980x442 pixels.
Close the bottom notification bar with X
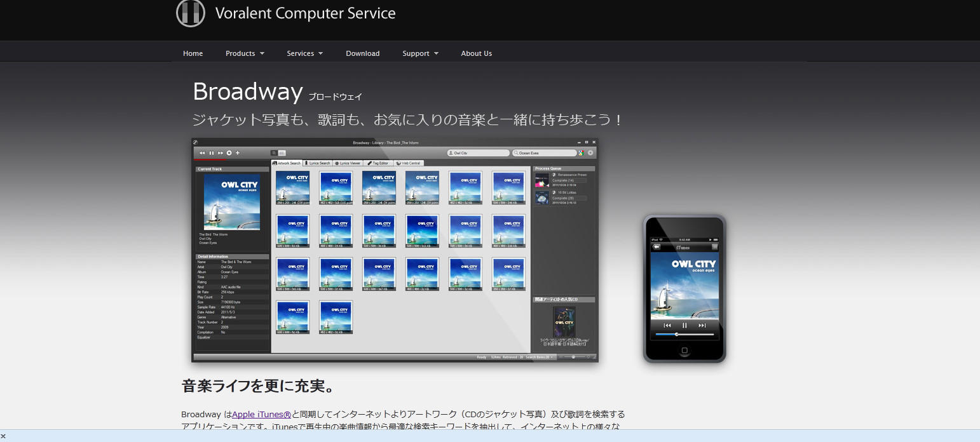point(3,436)
